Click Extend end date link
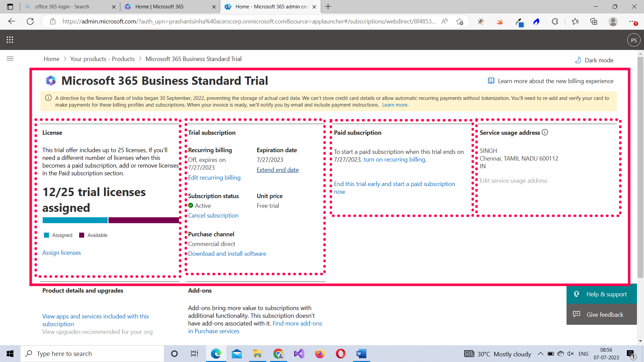This screenshot has height=362, width=644. (x=277, y=170)
